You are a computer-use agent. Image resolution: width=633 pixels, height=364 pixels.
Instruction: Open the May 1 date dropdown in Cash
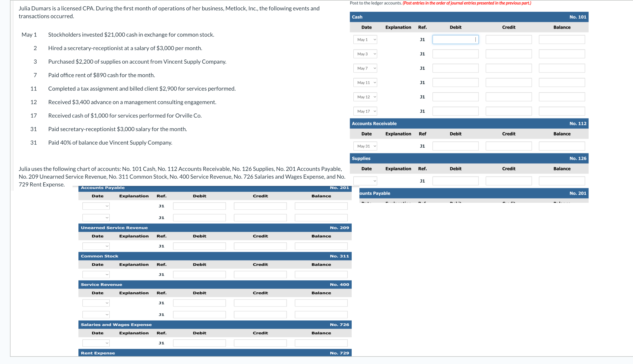click(365, 40)
